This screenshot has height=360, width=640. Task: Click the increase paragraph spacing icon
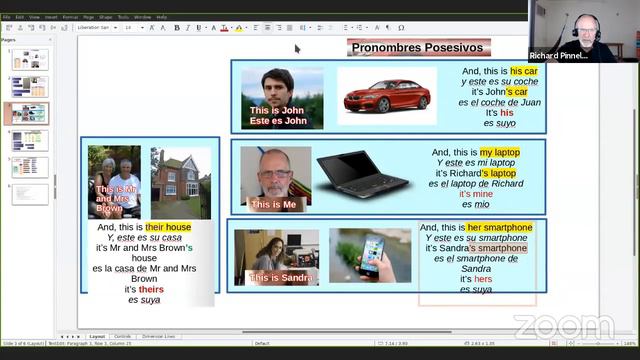[x=320, y=28]
